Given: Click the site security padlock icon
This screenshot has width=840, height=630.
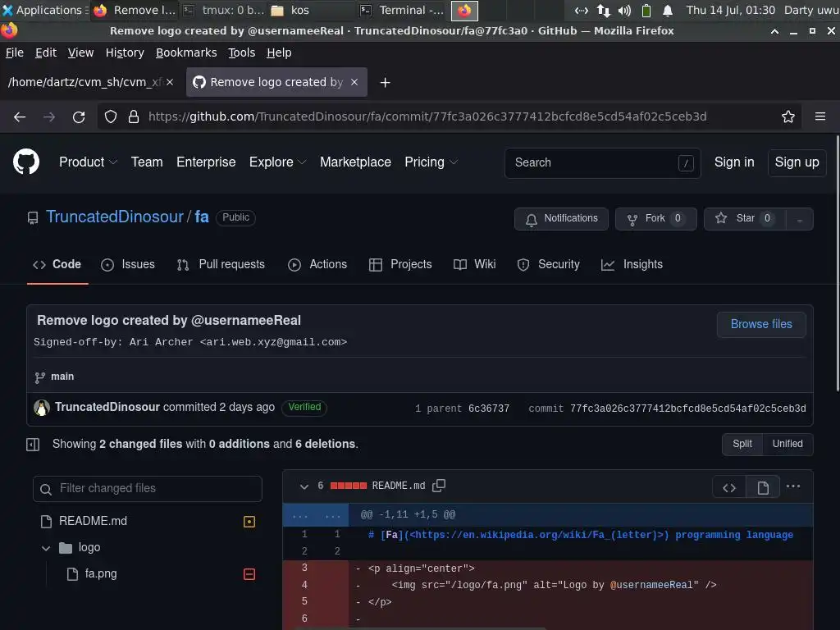Looking at the screenshot, I should point(134,116).
